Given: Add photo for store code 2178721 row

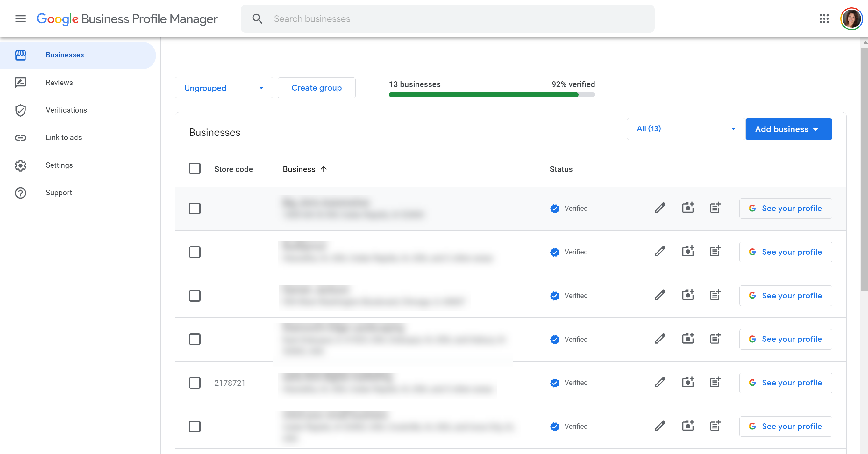Looking at the screenshot, I should click(688, 382).
